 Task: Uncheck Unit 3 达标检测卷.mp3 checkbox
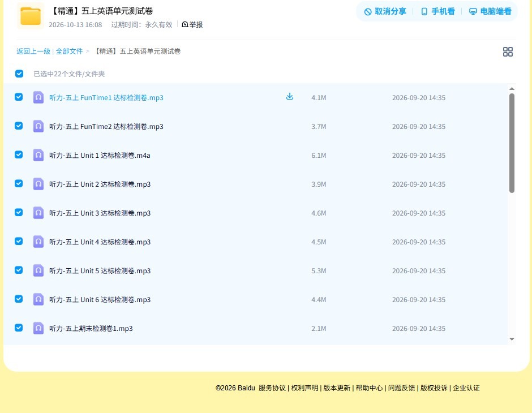click(x=19, y=212)
